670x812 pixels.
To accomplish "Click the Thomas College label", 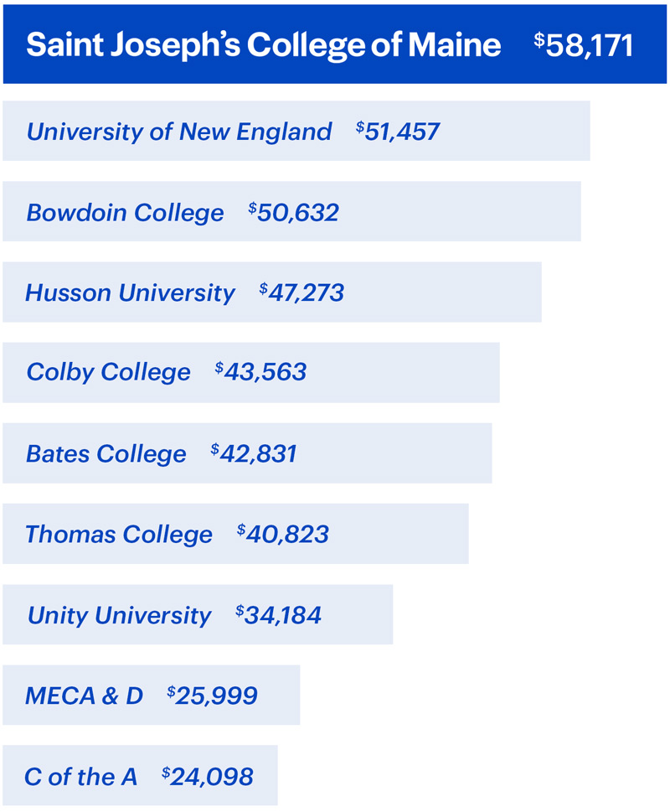I will point(119,534).
